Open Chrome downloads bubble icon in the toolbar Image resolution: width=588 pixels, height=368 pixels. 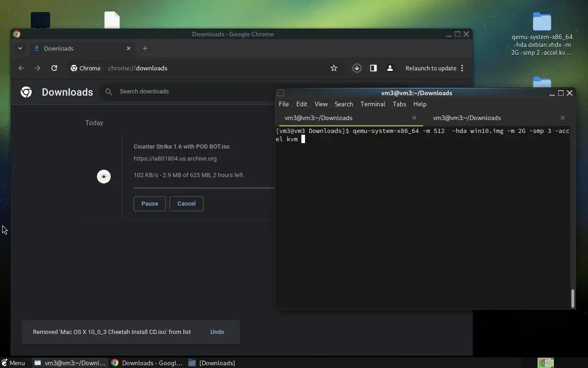coord(357,68)
